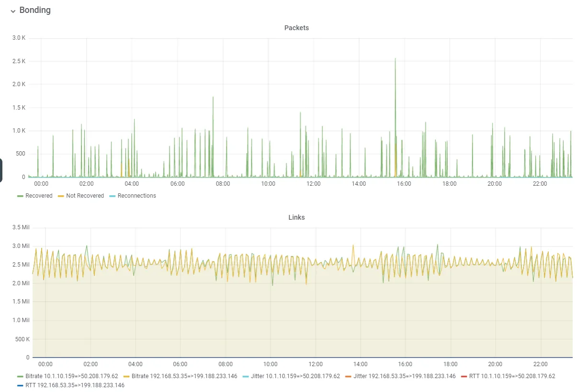
Task: Click the blue RTT 192.168.53.35 color swatch
Action: pyautogui.click(x=20, y=386)
